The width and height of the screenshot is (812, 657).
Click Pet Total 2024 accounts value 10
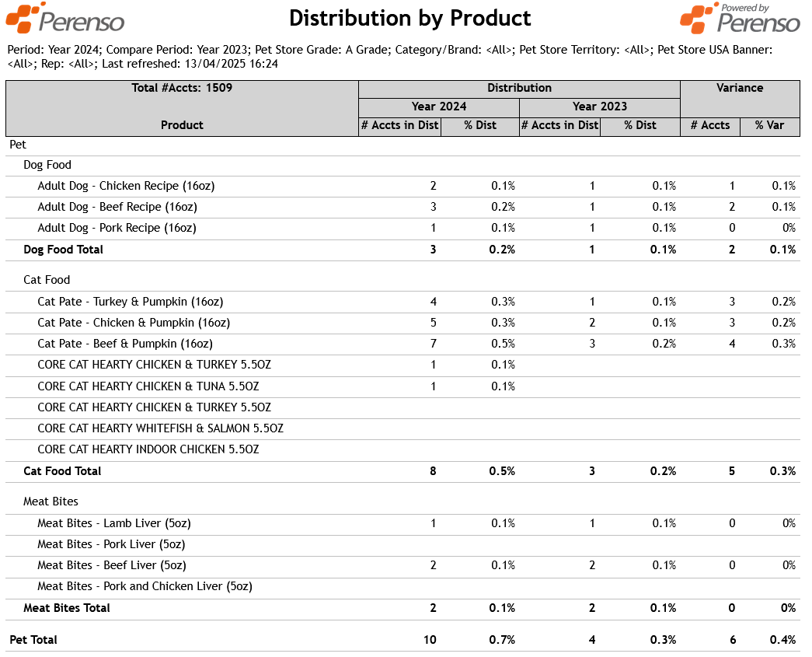click(x=430, y=641)
